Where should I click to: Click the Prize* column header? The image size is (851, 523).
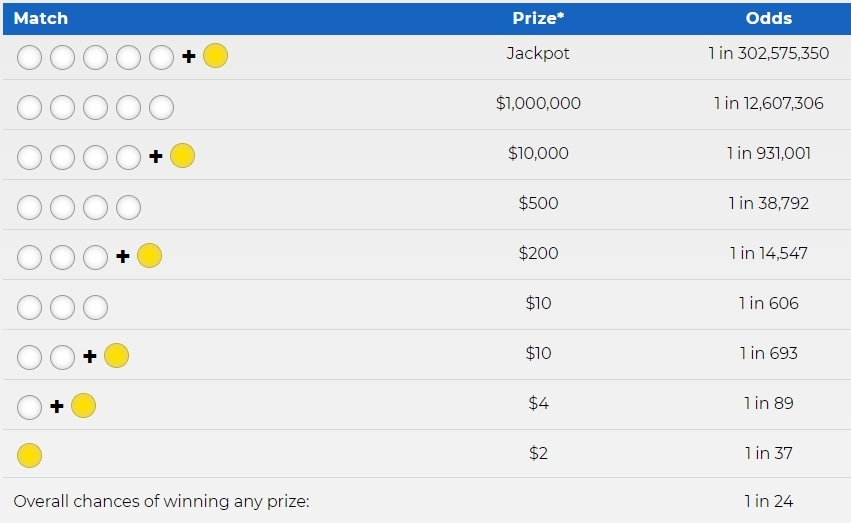[x=538, y=18]
